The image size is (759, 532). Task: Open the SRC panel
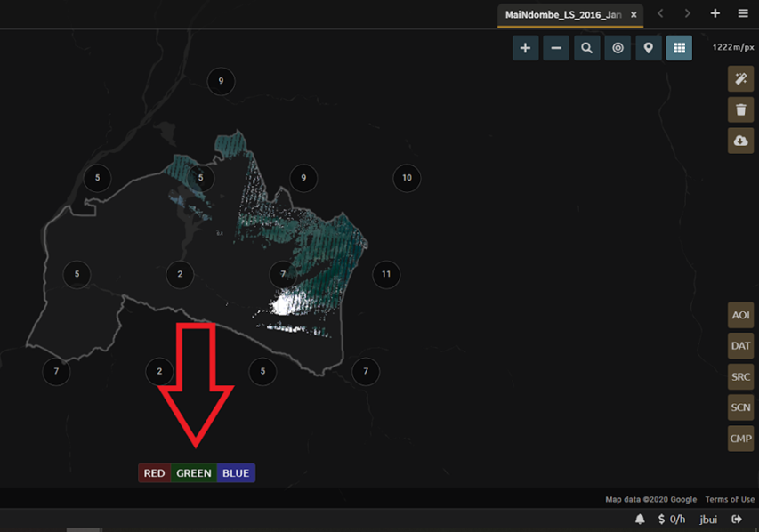click(740, 377)
